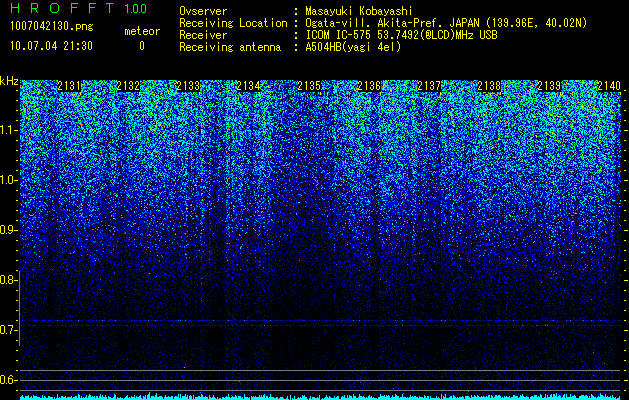
Task: Click the Receiver field label
Action: [203, 35]
